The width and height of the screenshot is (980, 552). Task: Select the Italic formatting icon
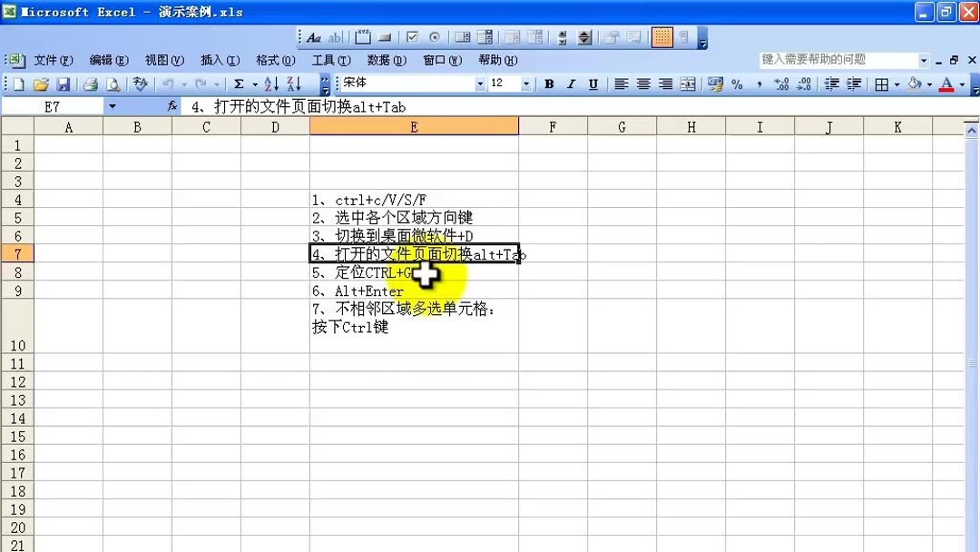click(x=570, y=84)
